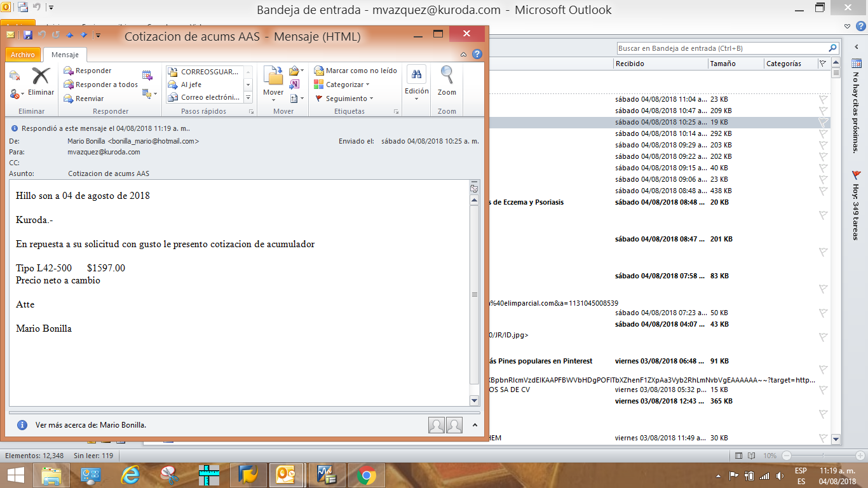Click the first contact photo placeholder in People Pane
Screen dimensions: 868x488
pos(437,425)
